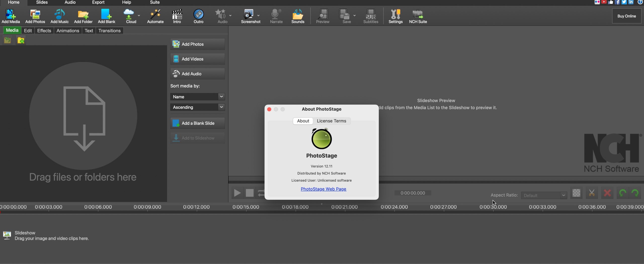Launch the Automate wizard icon
This screenshot has width=644, height=264.
[155, 16]
